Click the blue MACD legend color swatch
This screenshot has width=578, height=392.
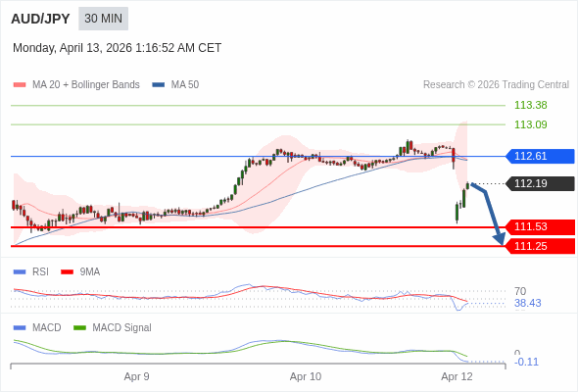click(20, 328)
